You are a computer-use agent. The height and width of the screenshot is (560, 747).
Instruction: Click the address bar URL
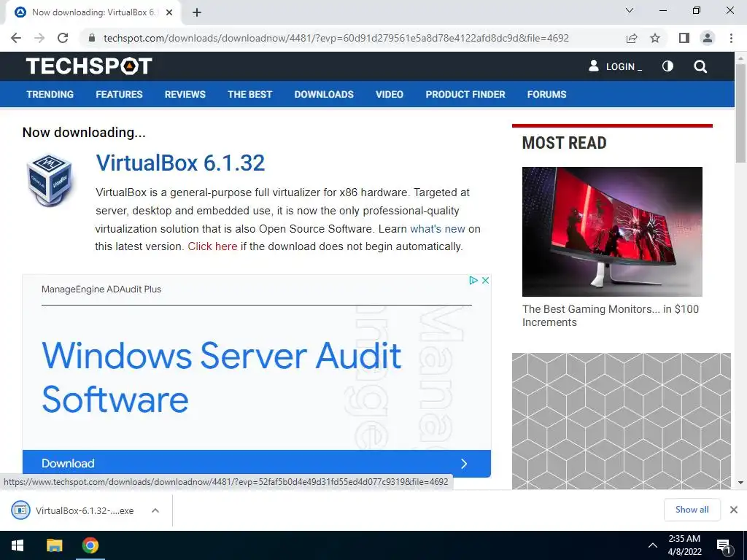(x=336, y=38)
